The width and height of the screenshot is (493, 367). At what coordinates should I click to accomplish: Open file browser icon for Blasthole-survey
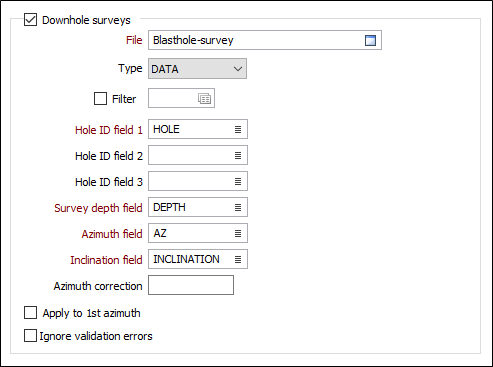(x=370, y=40)
